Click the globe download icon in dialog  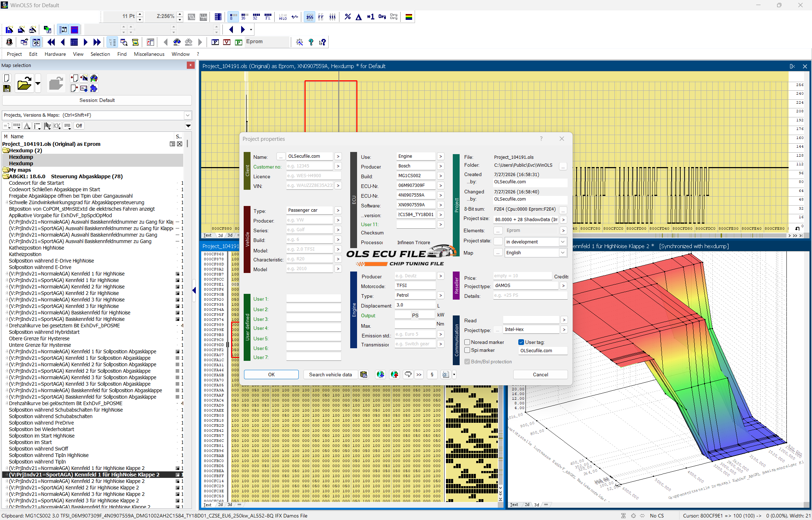(380, 375)
